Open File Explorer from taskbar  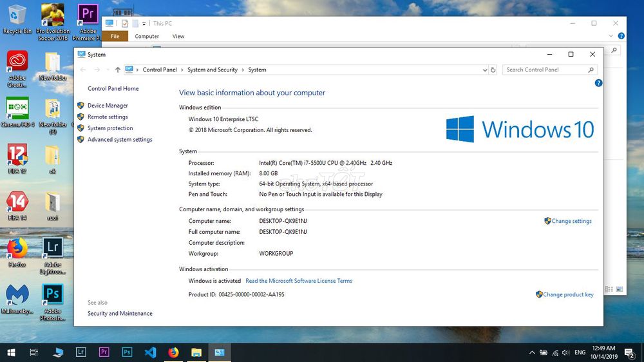[196, 352]
